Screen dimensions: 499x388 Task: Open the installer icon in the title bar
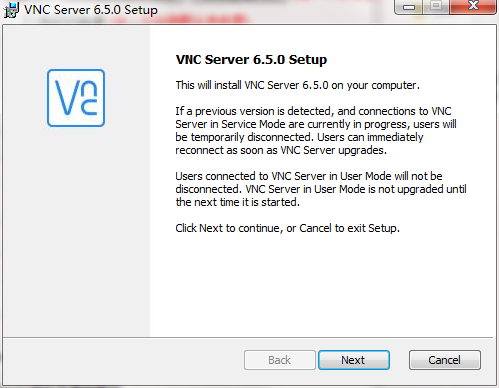click(x=11, y=10)
